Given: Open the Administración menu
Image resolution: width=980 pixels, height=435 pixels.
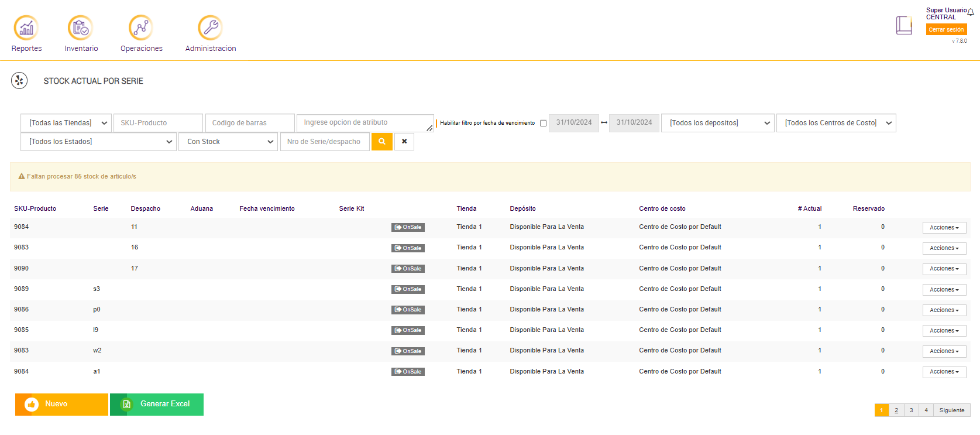Looking at the screenshot, I should click(x=211, y=34).
